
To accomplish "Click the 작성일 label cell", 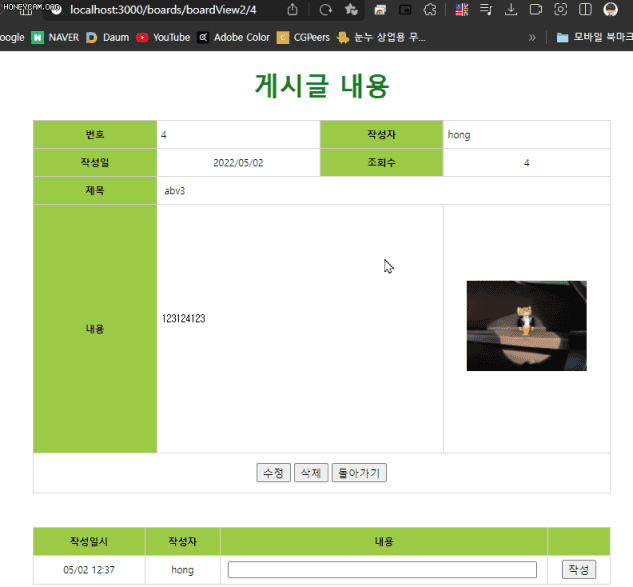I will 95,162.
